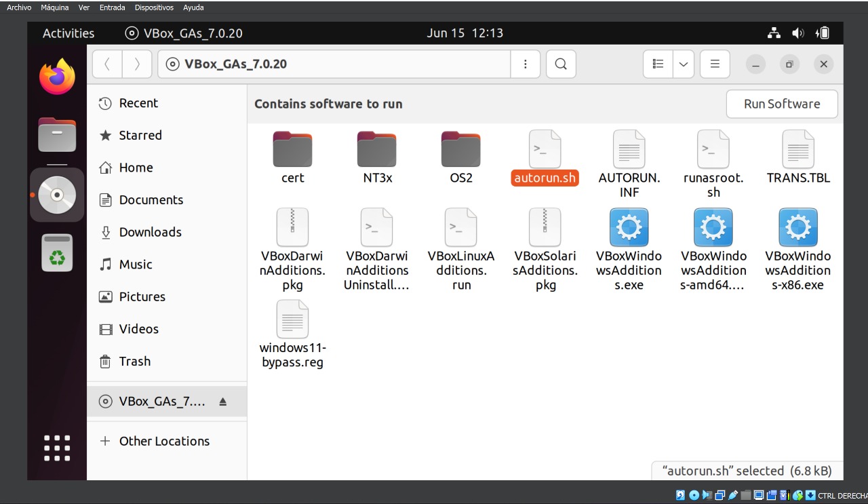Open the clock and calendar at Jun 15 12:13
This screenshot has height=504, width=868.
point(465,33)
